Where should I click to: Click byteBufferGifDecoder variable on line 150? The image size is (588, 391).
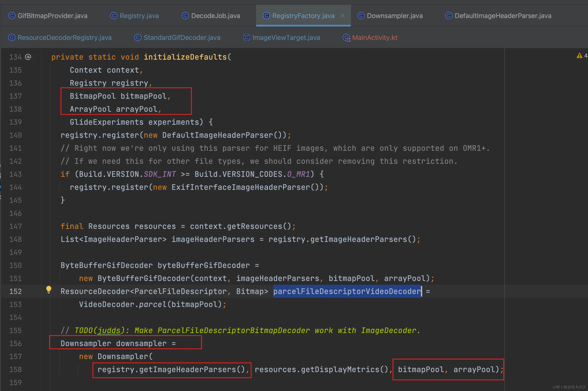point(203,265)
